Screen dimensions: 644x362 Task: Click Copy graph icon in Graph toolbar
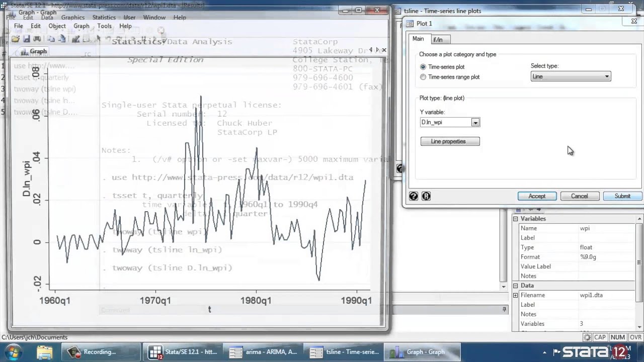pyautogui.click(x=51, y=39)
